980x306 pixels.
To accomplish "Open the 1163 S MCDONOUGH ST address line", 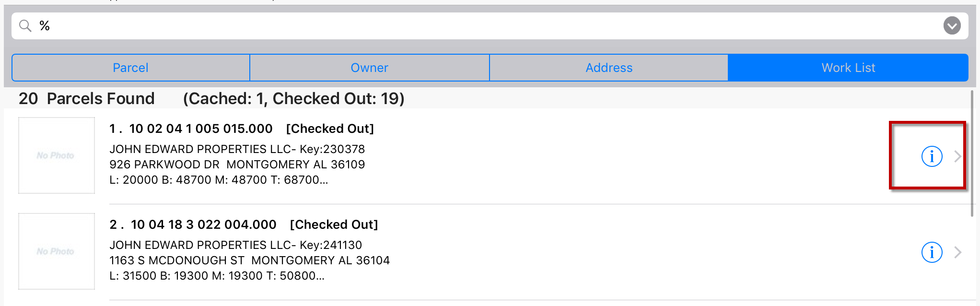I will 250,260.
